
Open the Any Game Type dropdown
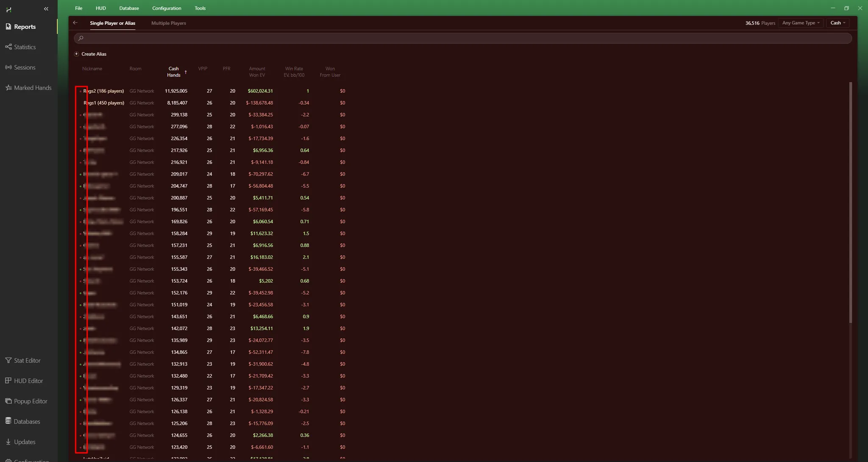[800, 23]
